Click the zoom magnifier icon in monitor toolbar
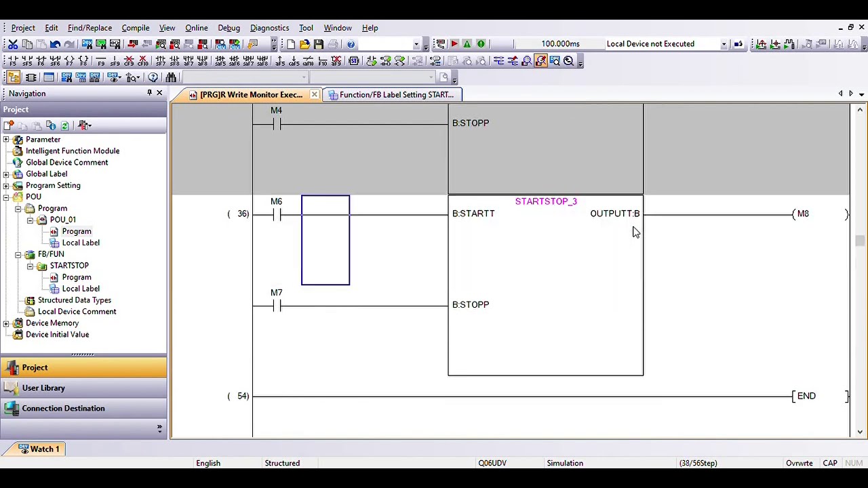 point(568,61)
